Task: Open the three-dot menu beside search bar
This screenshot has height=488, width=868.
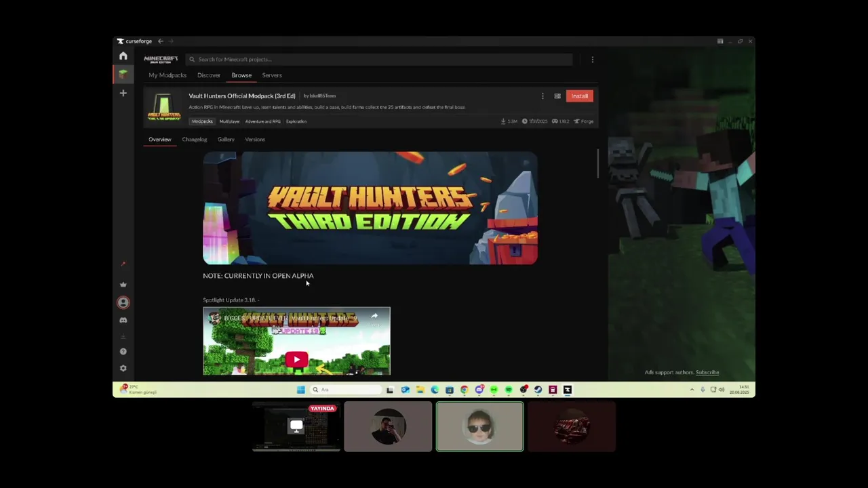Action: (592, 60)
